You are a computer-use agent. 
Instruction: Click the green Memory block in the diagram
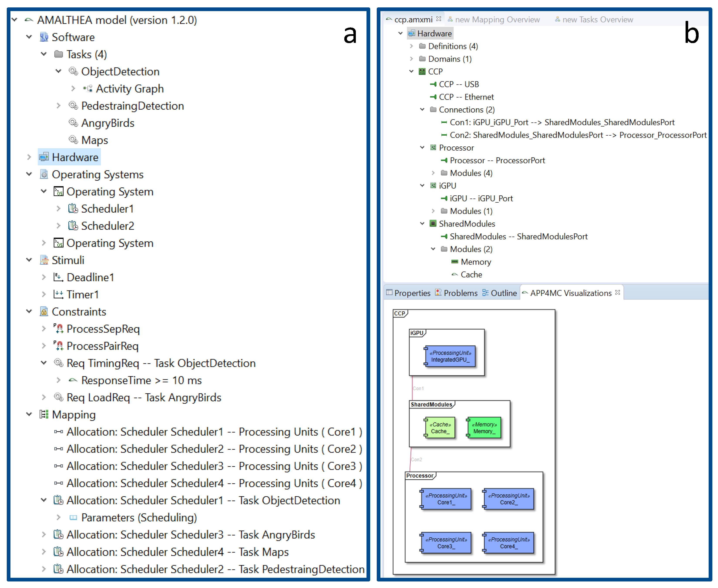pyautogui.click(x=484, y=428)
